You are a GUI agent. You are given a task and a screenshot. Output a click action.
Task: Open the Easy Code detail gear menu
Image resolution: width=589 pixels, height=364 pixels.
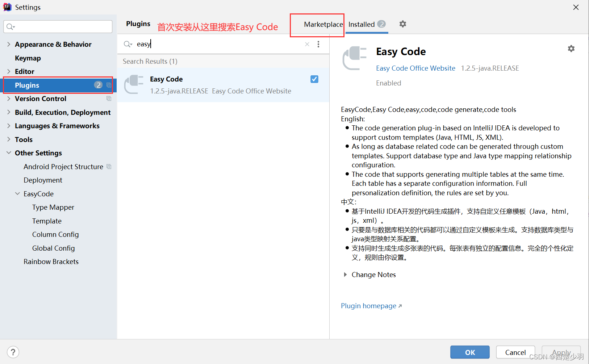pyautogui.click(x=571, y=49)
